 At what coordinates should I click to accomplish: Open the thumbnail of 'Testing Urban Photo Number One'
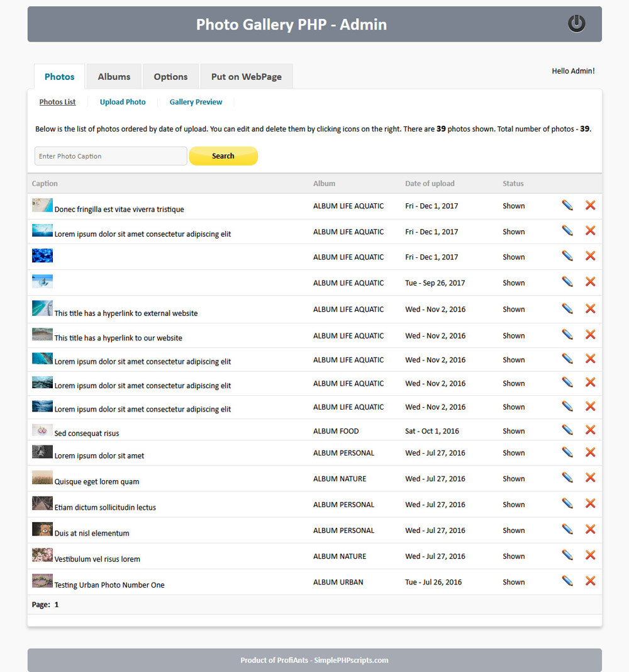[x=42, y=580]
